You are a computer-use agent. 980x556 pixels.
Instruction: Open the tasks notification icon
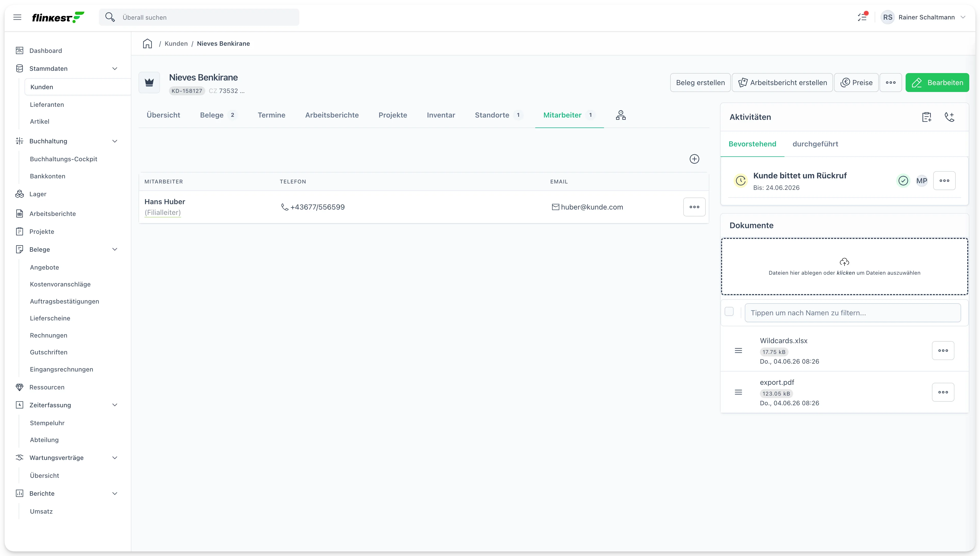862,17
